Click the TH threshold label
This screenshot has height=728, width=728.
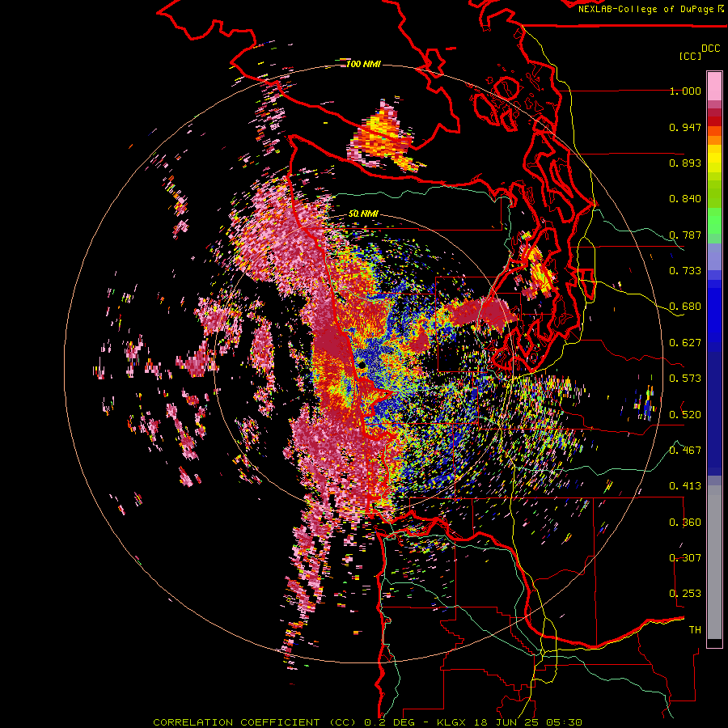click(695, 630)
